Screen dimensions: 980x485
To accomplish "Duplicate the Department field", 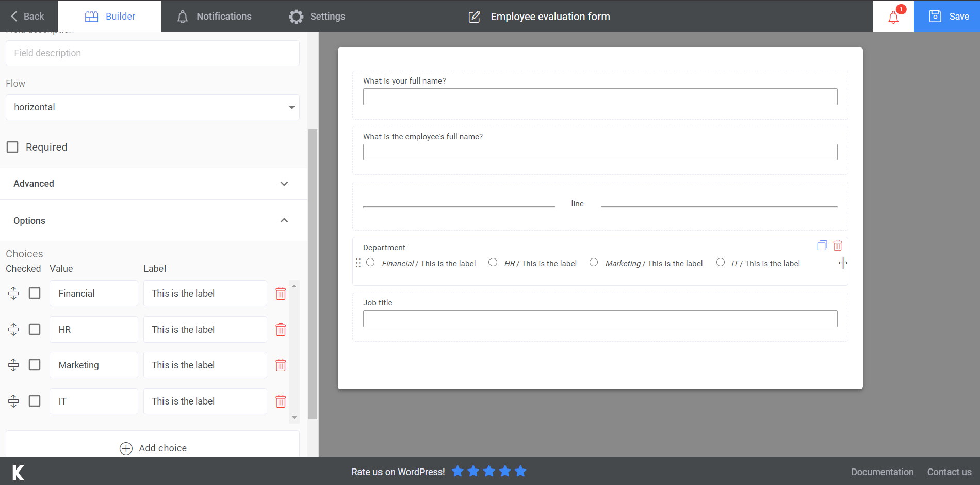I will pyautogui.click(x=822, y=246).
